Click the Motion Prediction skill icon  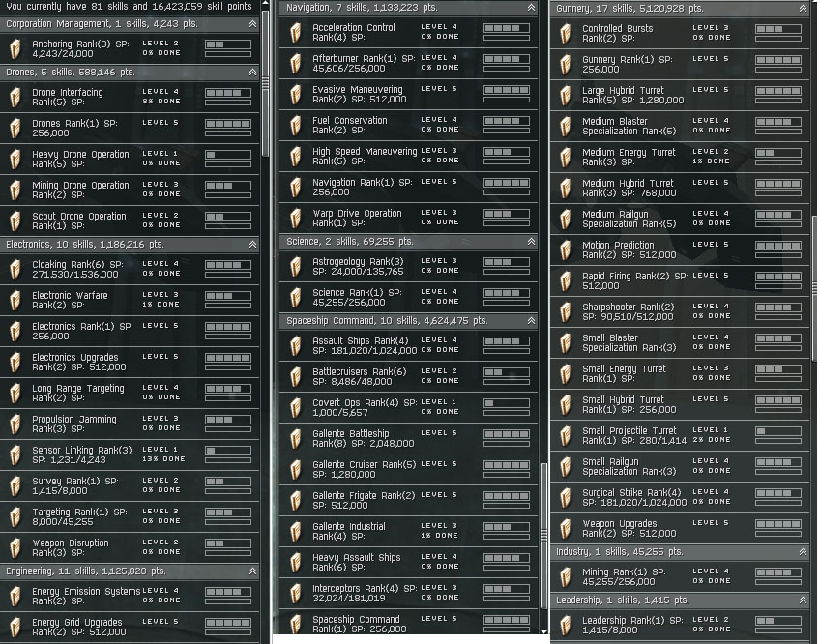point(566,249)
